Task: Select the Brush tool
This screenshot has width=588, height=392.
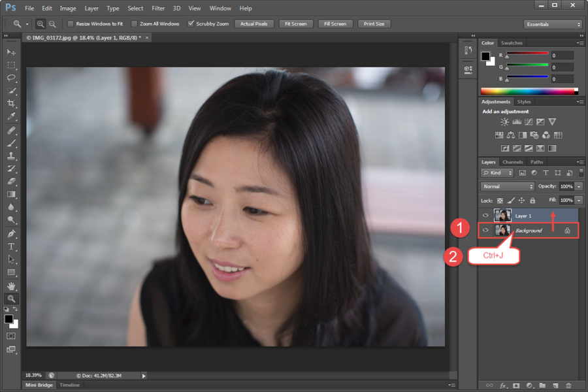Action: 11,143
